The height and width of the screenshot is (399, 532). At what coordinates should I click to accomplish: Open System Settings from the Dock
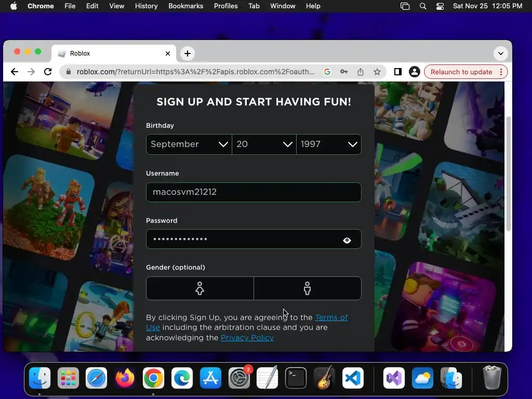click(x=239, y=378)
